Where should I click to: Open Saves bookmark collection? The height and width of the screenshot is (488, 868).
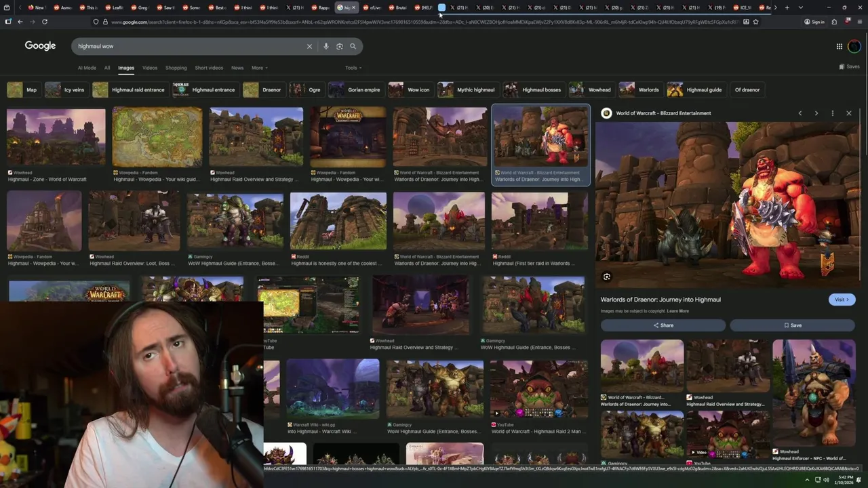(849, 66)
